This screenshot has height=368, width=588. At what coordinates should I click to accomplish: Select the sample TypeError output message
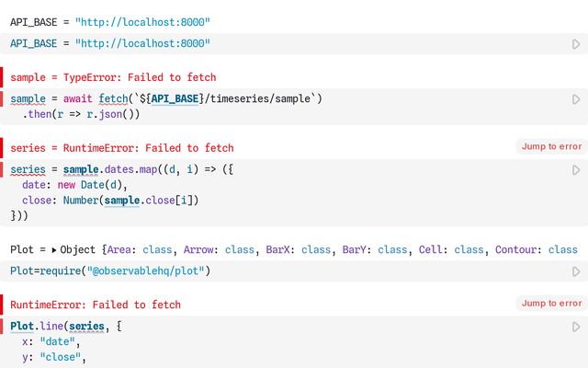coord(113,77)
